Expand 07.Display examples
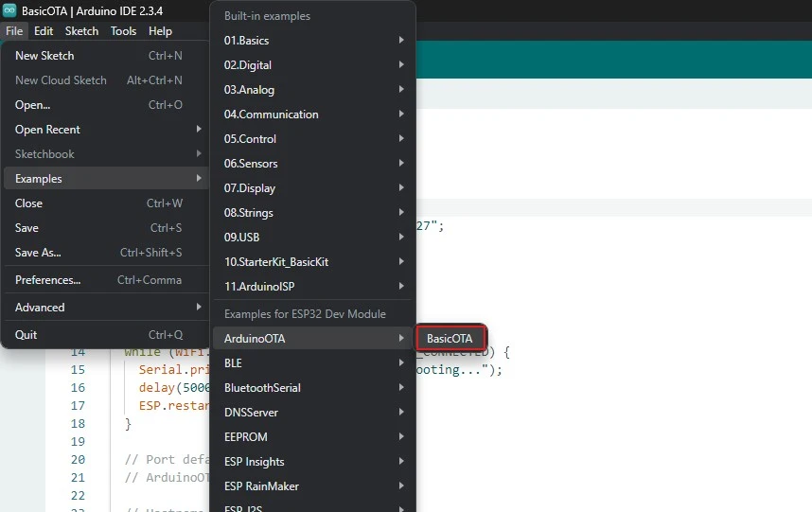Image resolution: width=812 pixels, height=512 pixels. tap(313, 188)
